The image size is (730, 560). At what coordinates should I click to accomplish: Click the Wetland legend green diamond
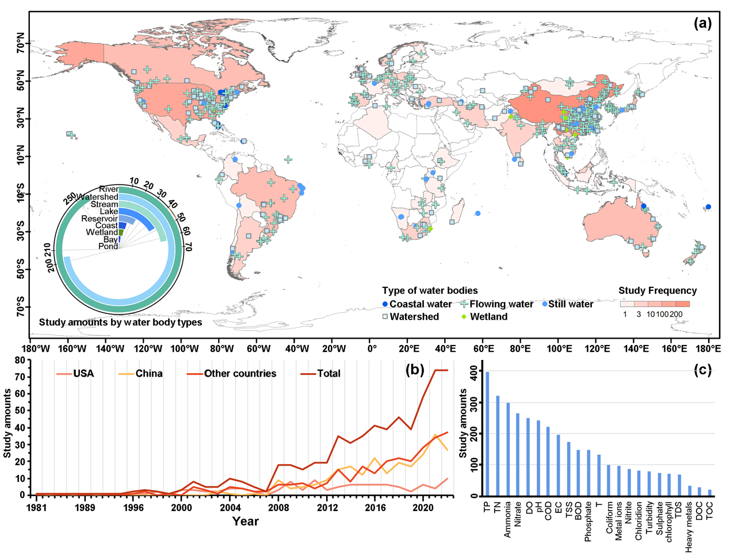[x=464, y=317]
